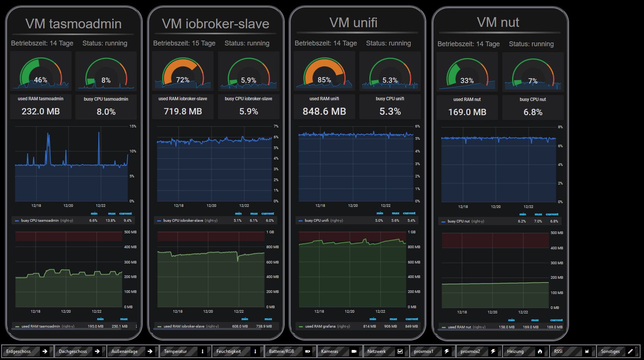Open panel menu from 'busy CPU unifi' stat title
This screenshot has width=644, height=360.
click(390, 99)
